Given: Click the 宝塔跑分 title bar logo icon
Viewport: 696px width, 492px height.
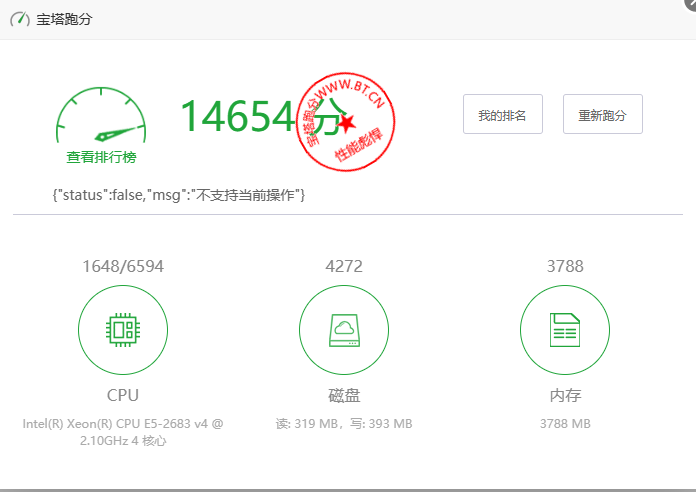Looking at the screenshot, I should [x=20, y=19].
